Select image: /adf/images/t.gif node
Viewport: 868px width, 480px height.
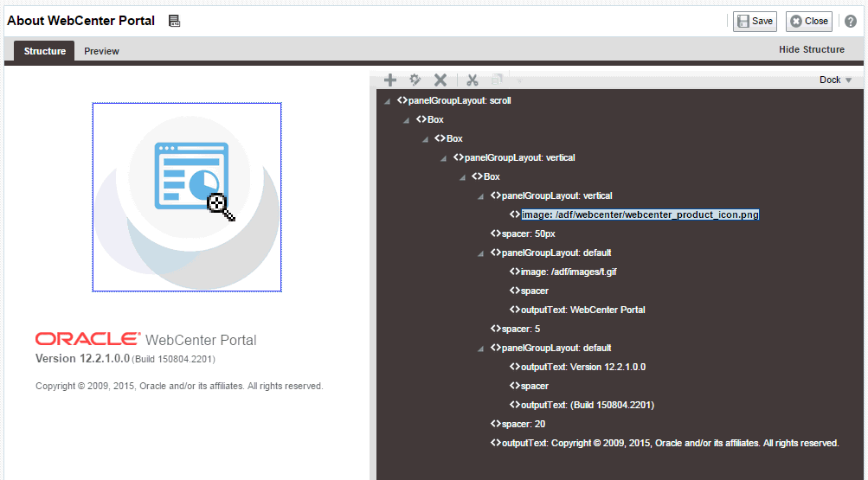point(569,272)
